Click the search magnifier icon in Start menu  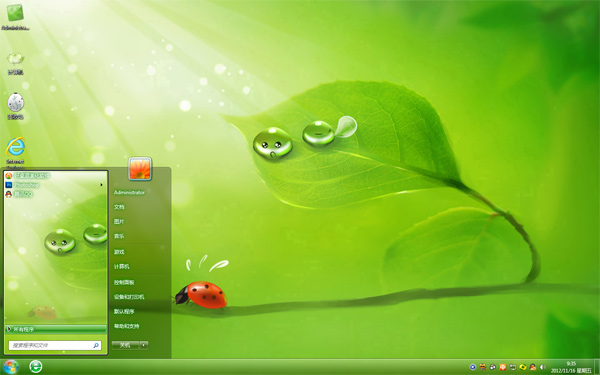96,345
